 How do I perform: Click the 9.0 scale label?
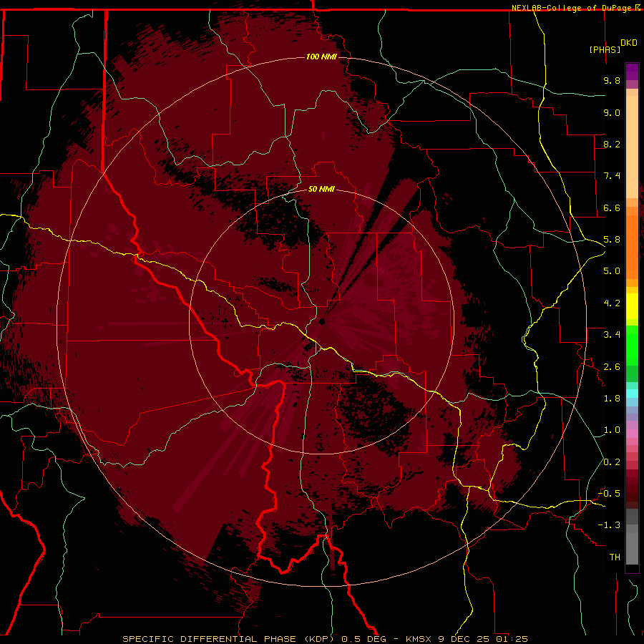pyautogui.click(x=612, y=112)
